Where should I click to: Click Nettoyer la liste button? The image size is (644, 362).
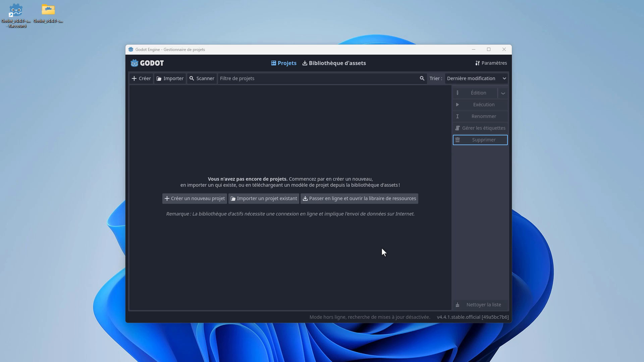pyautogui.click(x=480, y=305)
